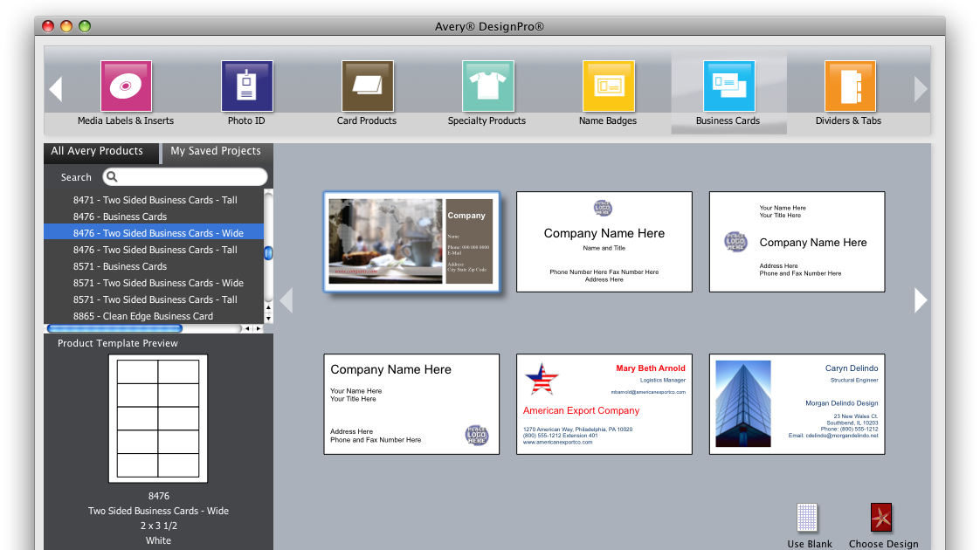Click the Choose Design label
980x550 pixels.
pyautogui.click(x=884, y=544)
